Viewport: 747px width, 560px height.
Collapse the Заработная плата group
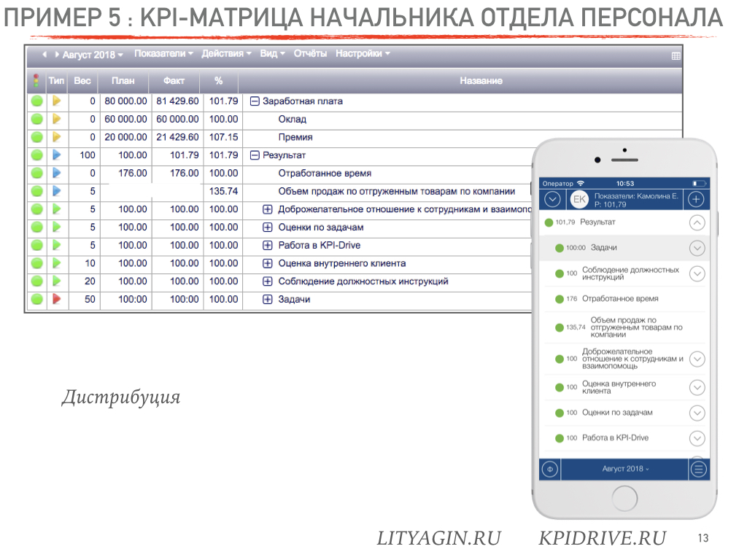(255, 101)
